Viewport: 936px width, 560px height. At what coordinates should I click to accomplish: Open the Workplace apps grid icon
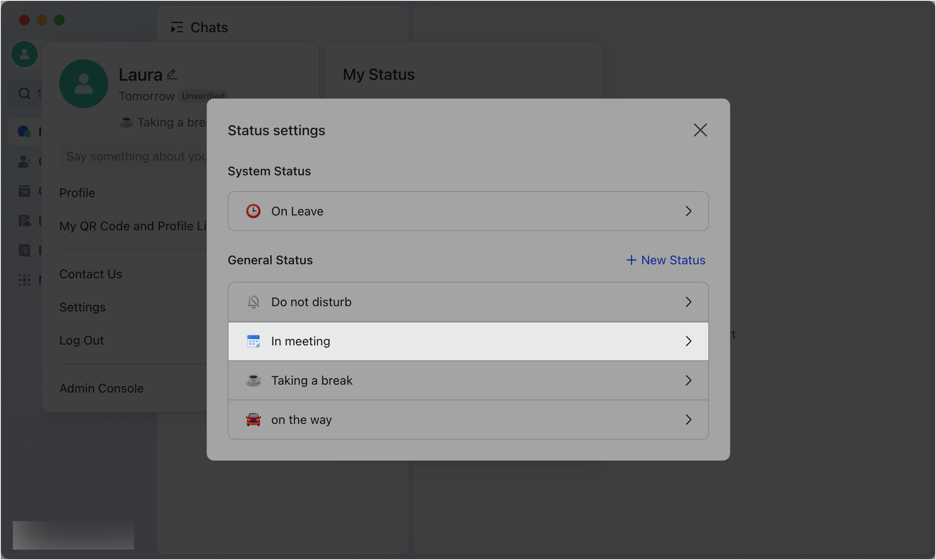(24, 280)
